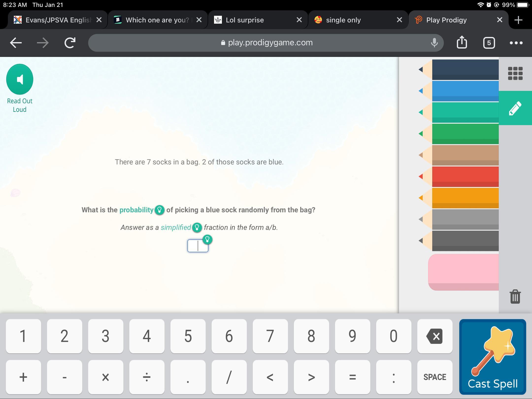Reload the page with refresh icon

click(x=70, y=43)
